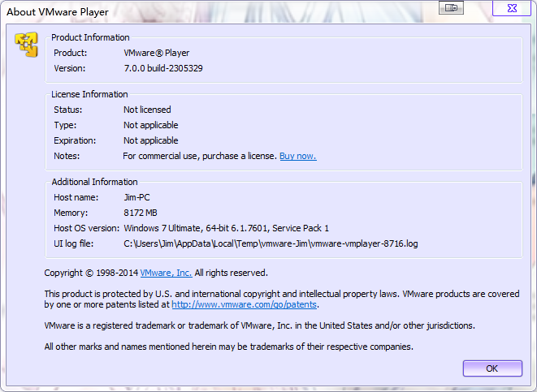The image size is (537, 392).
Task: Click the Additional Information group heading
Action: pyautogui.click(x=94, y=182)
